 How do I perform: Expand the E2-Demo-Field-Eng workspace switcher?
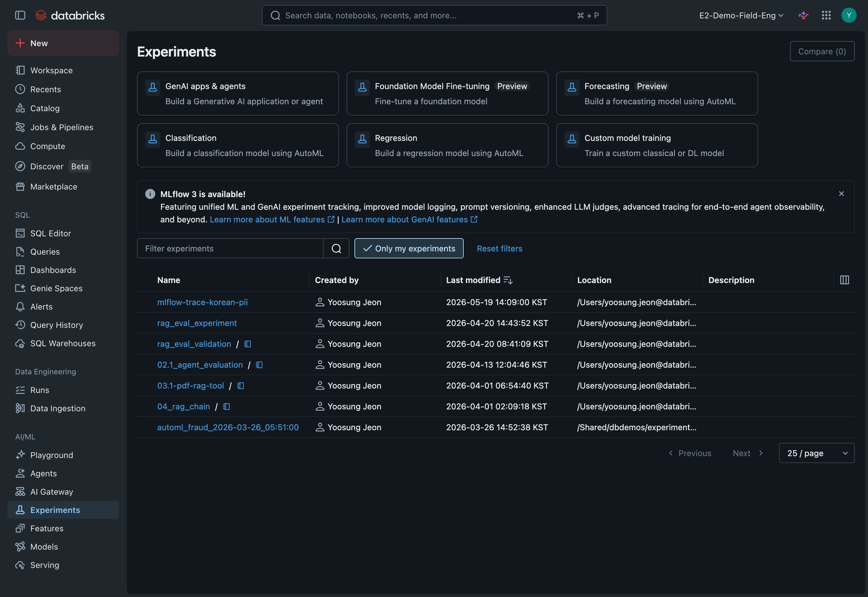click(x=741, y=15)
